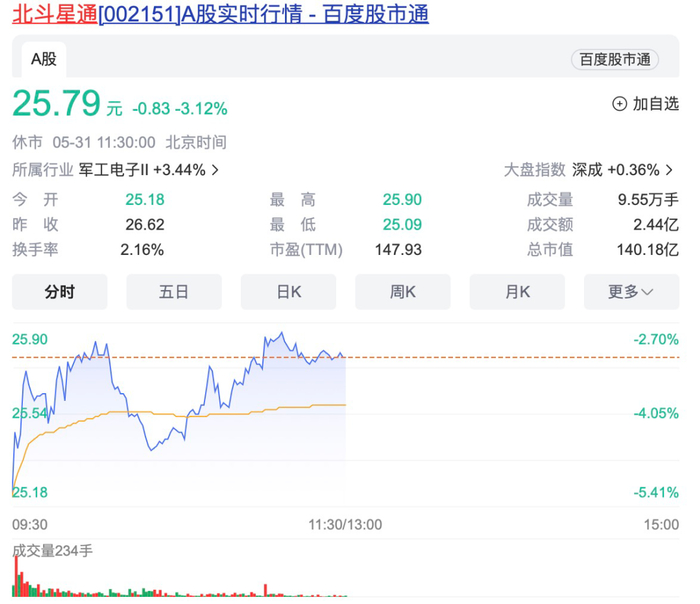The width and height of the screenshot is (700, 604).
Task: Show the 日K candlestick chart
Action: tap(288, 291)
